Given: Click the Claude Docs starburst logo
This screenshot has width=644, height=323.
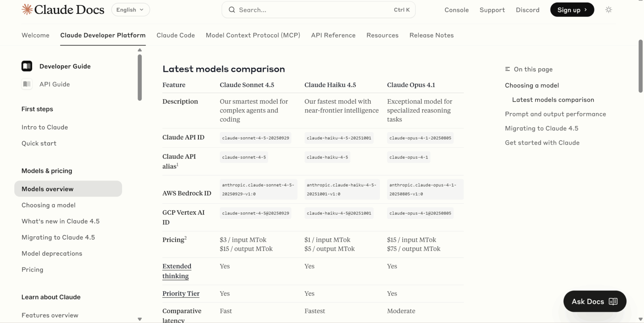Looking at the screenshot, I should (x=27, y=10).
